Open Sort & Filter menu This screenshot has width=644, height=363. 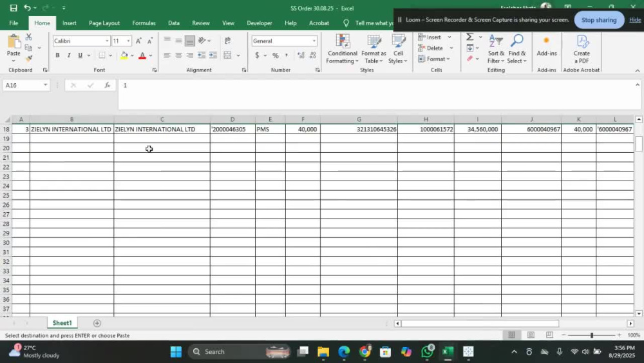click(x=496, y=49)
